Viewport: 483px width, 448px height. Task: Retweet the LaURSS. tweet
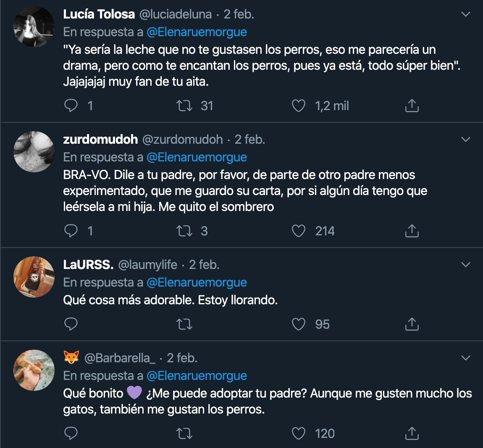click(x=184, y=324)
